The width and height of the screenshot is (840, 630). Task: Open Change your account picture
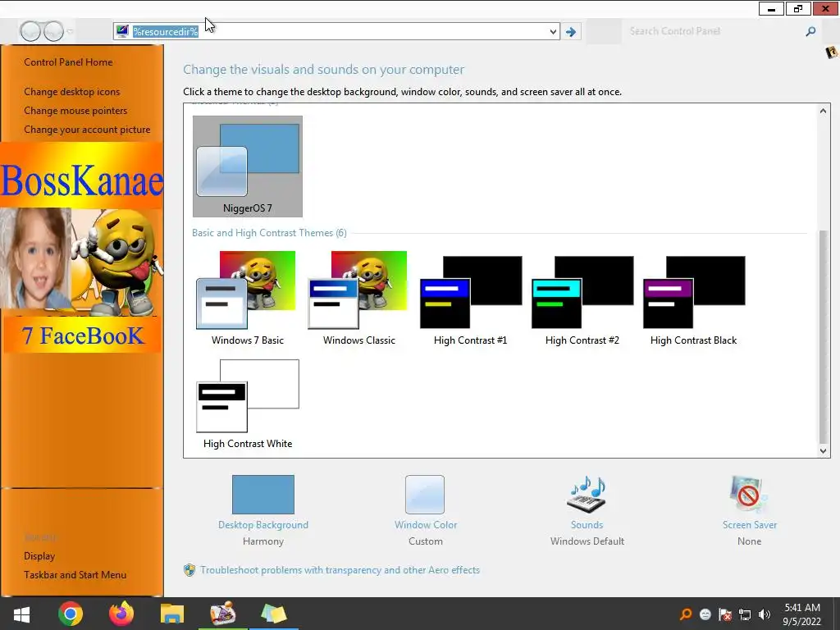click(x=87, y=130)
